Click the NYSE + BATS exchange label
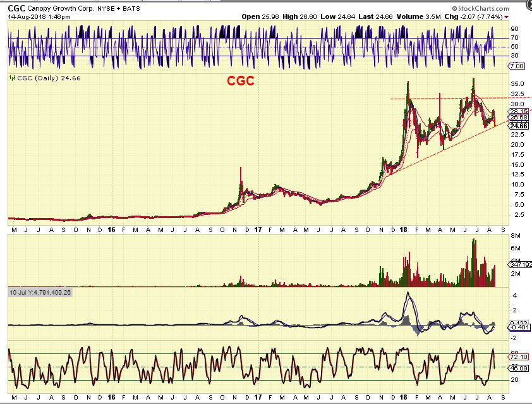The width and height of the screenshot is (532, 404). click(119, 8)
